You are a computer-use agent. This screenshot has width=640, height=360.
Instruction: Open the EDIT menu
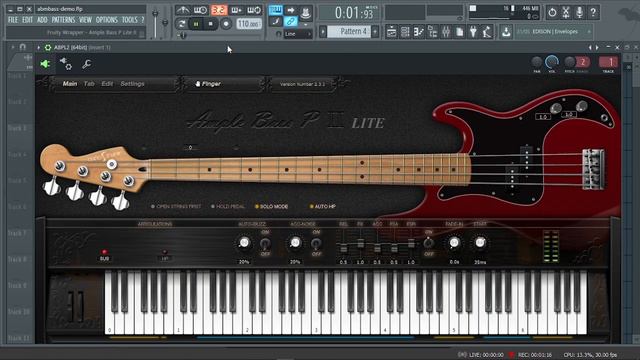[27, 20]
